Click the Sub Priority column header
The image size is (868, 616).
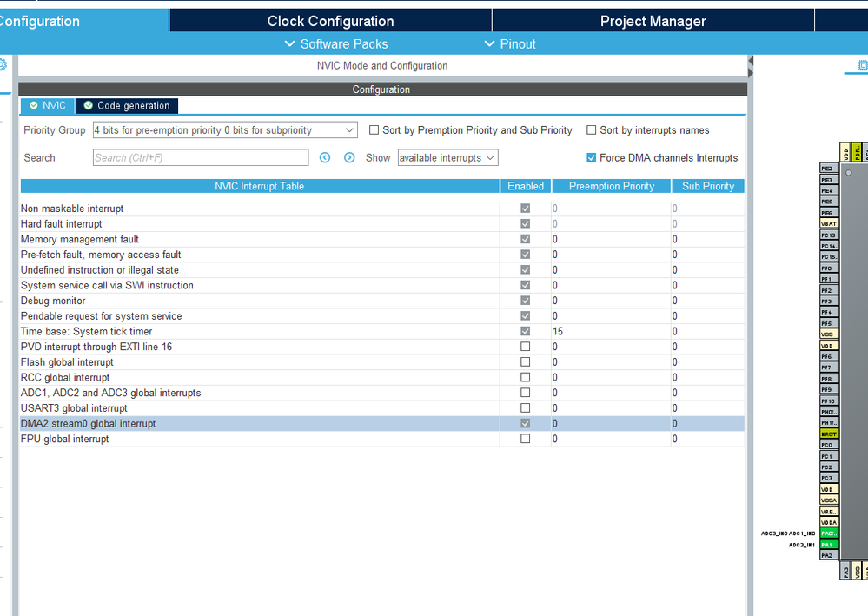tap(708, 186)
